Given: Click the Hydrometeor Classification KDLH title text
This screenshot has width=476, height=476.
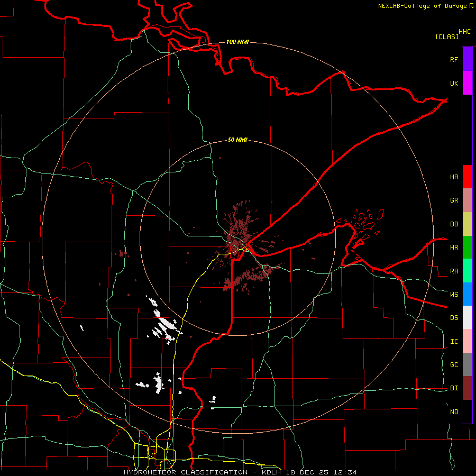Looking at the screenshot, I should click(240, 472).
